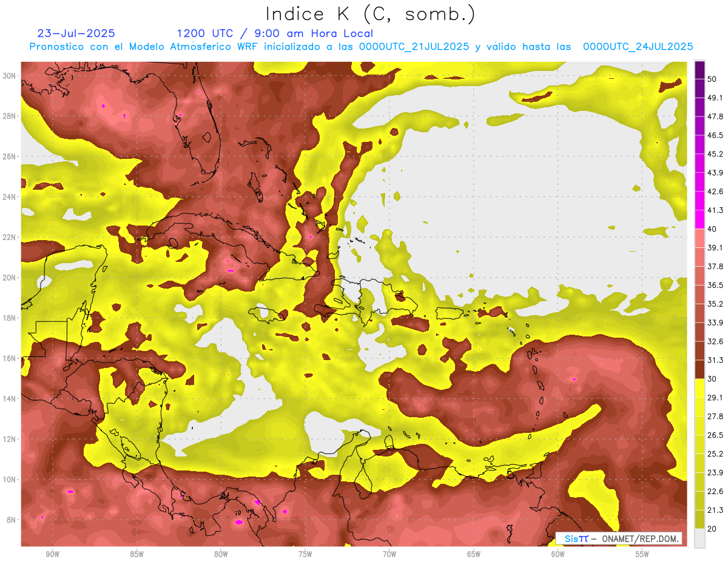The width and height of the screenshot is (728, 562).
Task: Click the latitude label "30N"
Action: coord(9,76)
